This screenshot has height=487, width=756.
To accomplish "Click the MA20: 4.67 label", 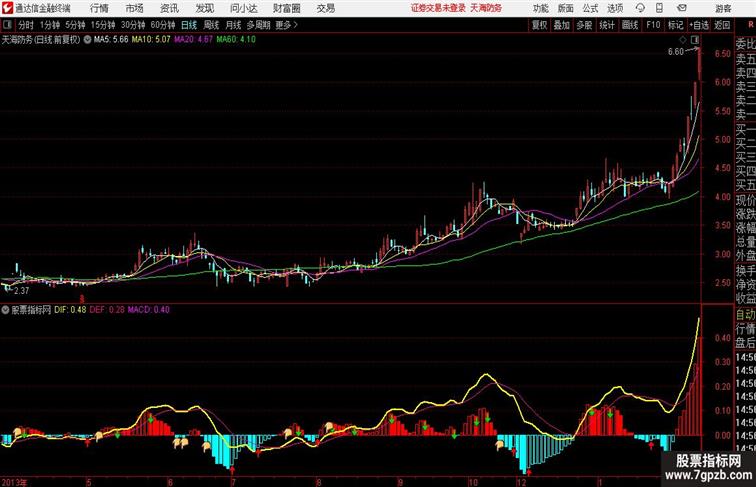I will [x=193, y=40].
